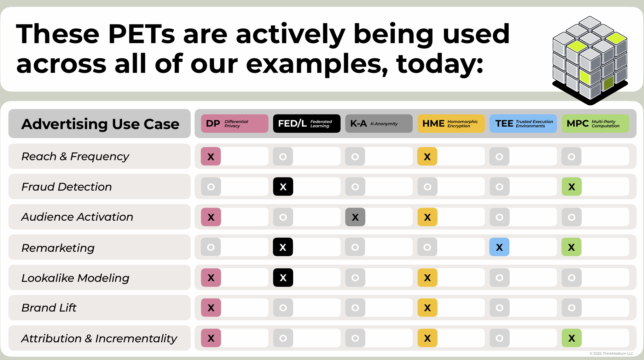Click the 3D cube logo graphic
Screen dimensions: 644x360
point(590,59)
